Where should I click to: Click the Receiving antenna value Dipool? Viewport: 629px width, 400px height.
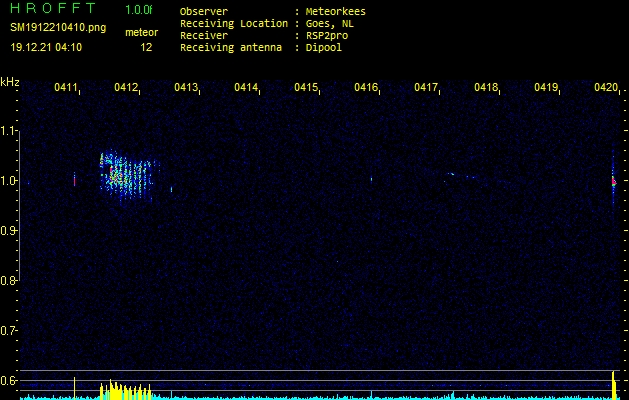[324, 47]
